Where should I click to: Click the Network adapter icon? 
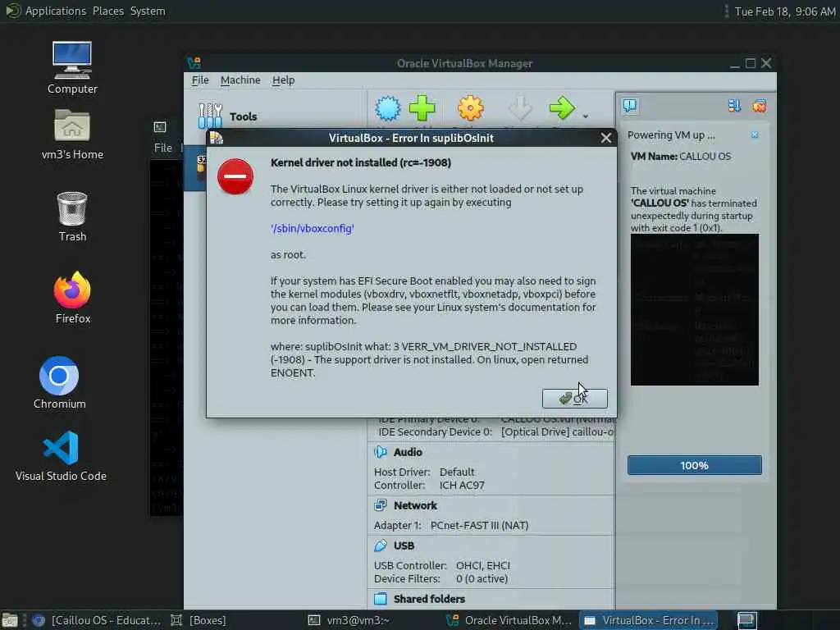coord(381,505)
